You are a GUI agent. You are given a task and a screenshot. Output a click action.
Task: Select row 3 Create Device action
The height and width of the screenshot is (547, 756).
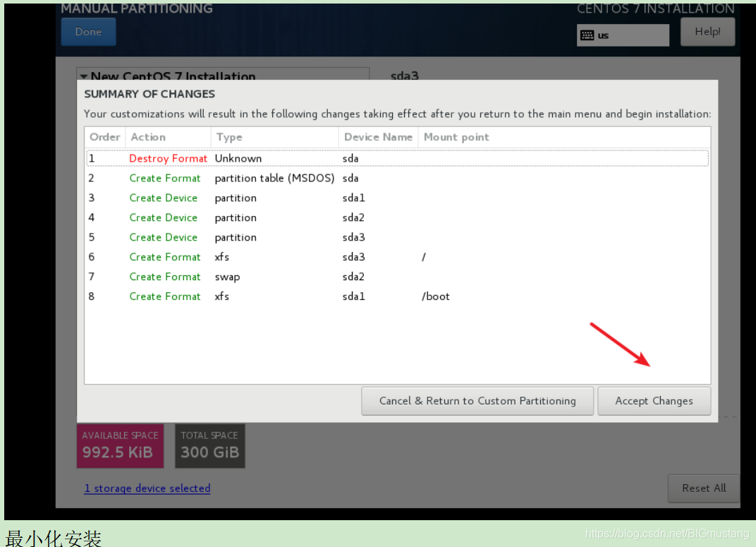(163, 198)
